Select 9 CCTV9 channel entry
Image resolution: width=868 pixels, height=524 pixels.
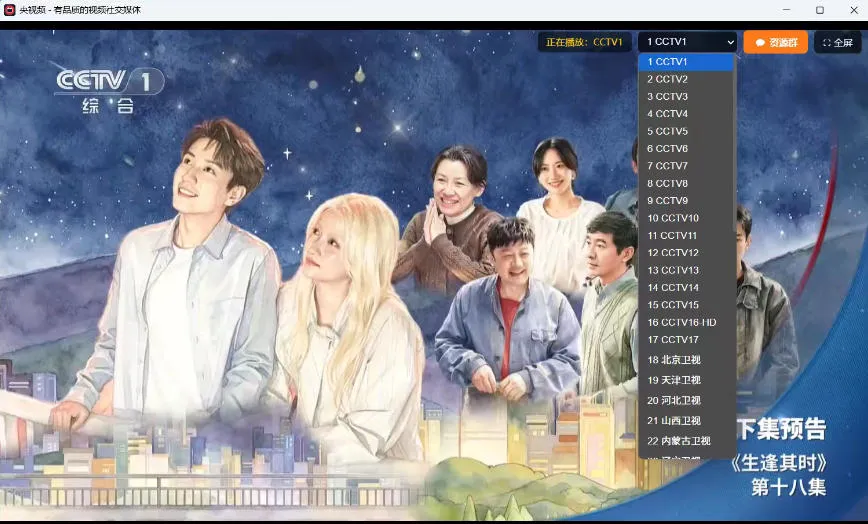(x=686, y=200)
